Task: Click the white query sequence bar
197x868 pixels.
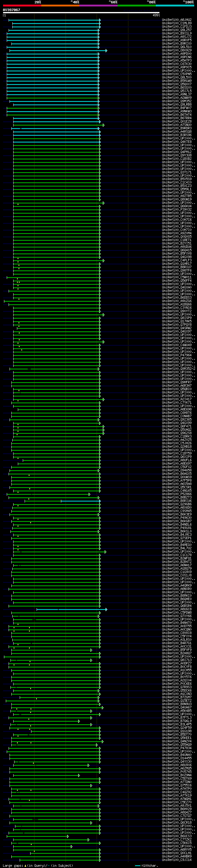Action: click(x=81, y=13)
